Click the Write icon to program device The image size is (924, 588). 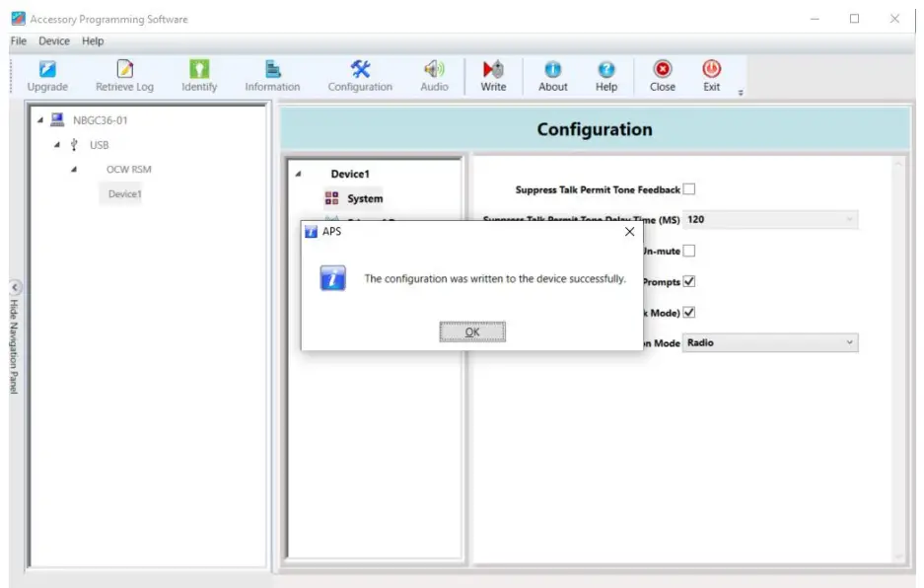492,75
